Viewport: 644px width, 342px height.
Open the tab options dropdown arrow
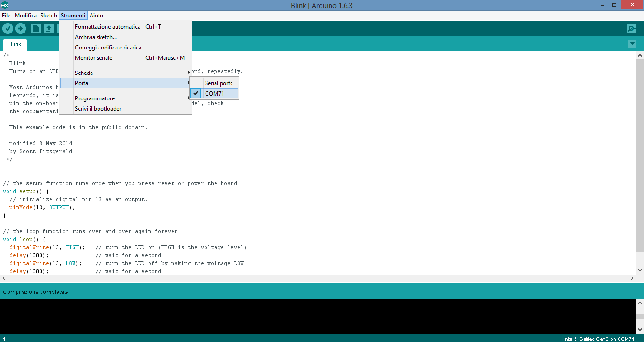tap(632, 44)
